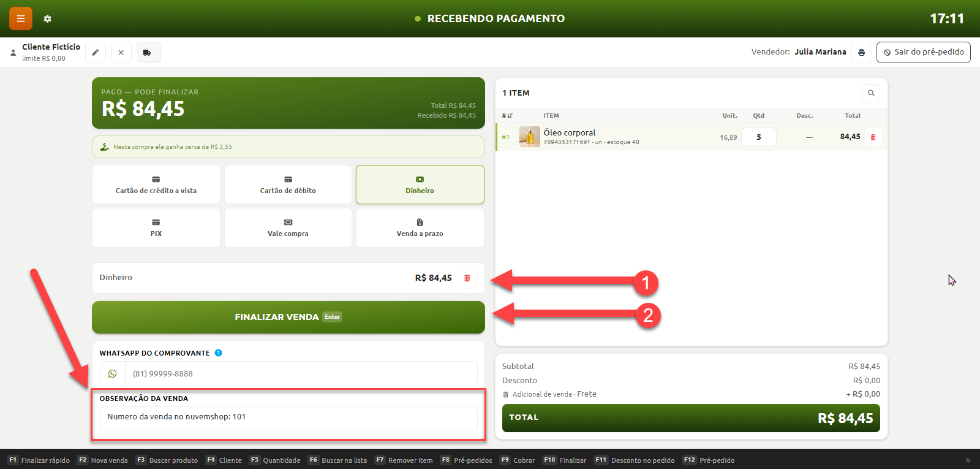Click the Cliente Fictício client name
Screen dimensions: 980x469
pos(51,47)
